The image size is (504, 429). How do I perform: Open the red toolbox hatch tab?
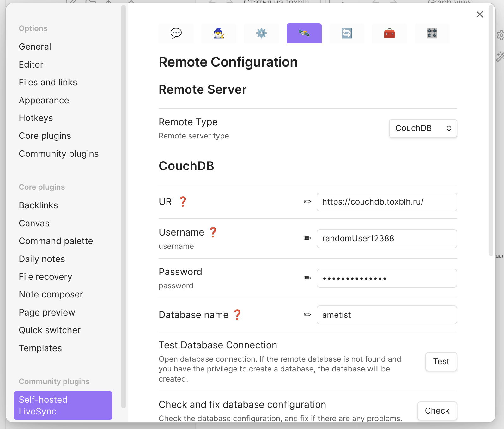tap(389, 33)
